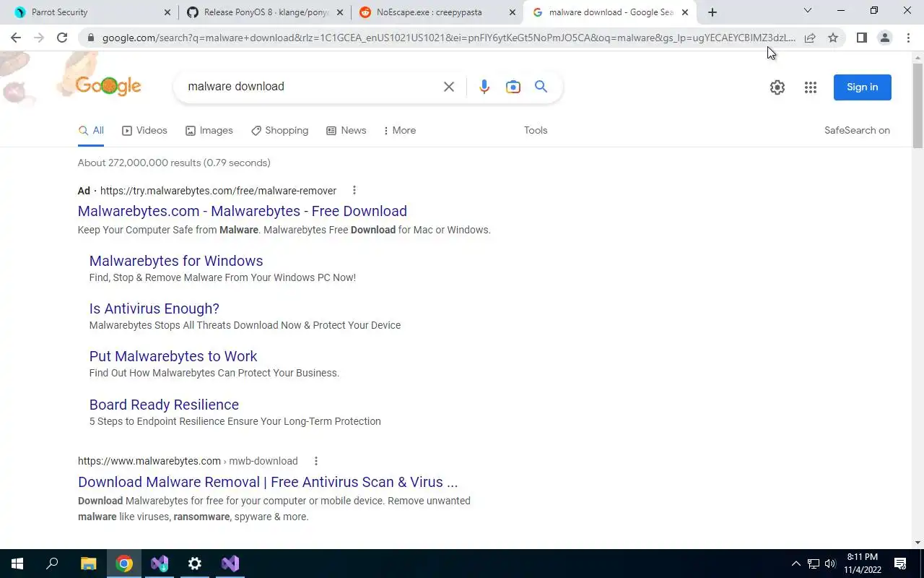The width and height of the screenshot is (924, 578).
Task: Open Chrome profile avatar menu
Action: (x=884, y=38)
